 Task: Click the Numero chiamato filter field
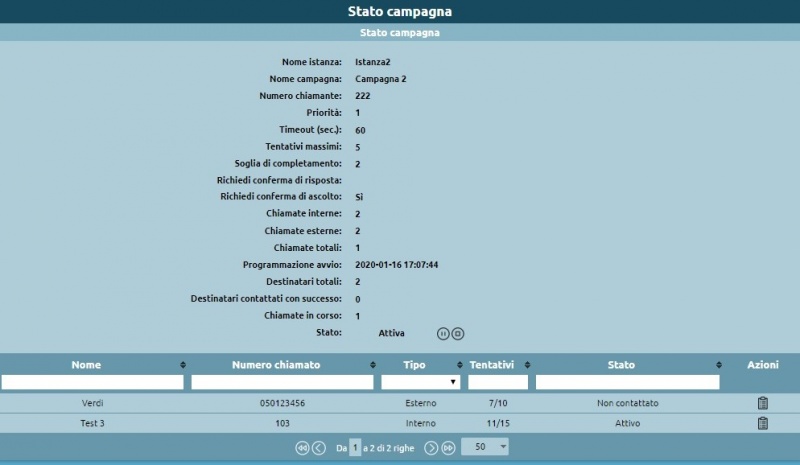pos(282,382)
